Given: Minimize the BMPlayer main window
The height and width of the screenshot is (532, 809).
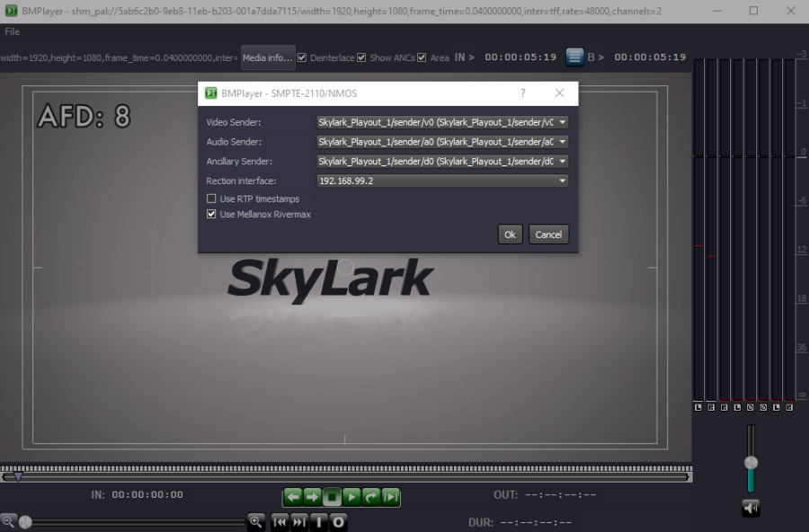Looking at the screenshot, I should click(x=716, y=11).
